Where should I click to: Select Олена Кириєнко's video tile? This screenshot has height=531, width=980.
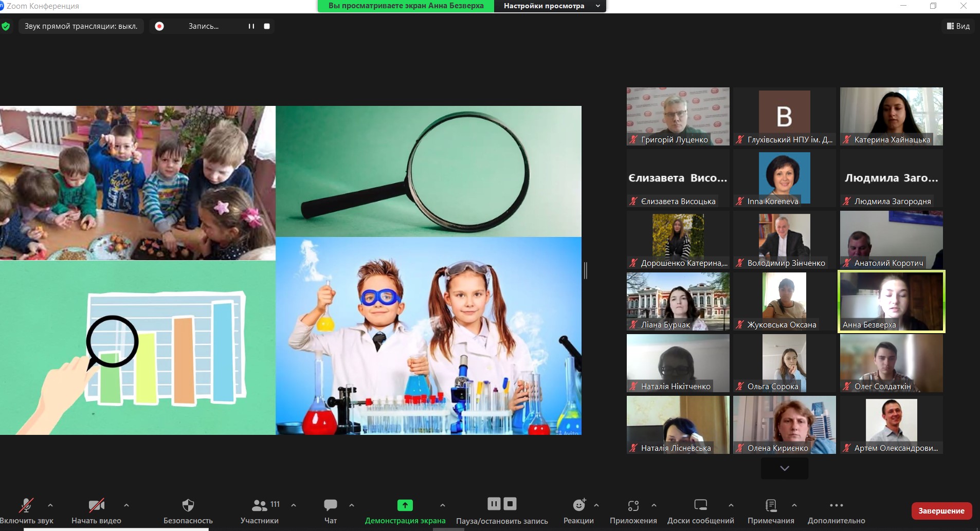click(x=785, y=425)
